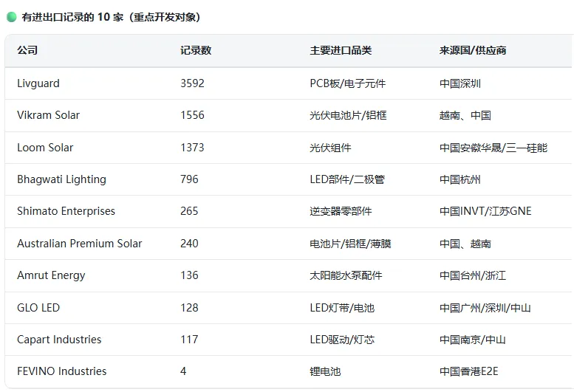This screenshot has height=392, width=574.
Task: Select the Shimato Enterprises cell
Action: [x=66, y=211]
